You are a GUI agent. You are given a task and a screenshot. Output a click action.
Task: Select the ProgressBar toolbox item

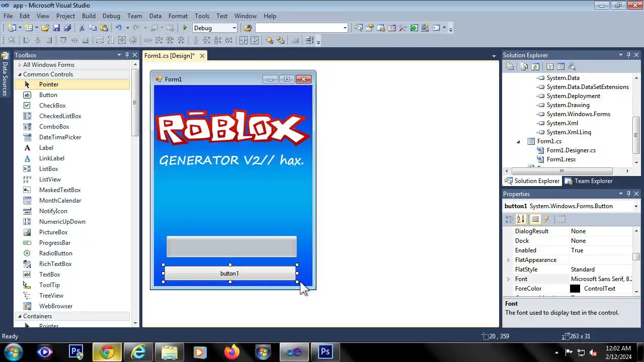pyautogui.click(x=55, y=243)
